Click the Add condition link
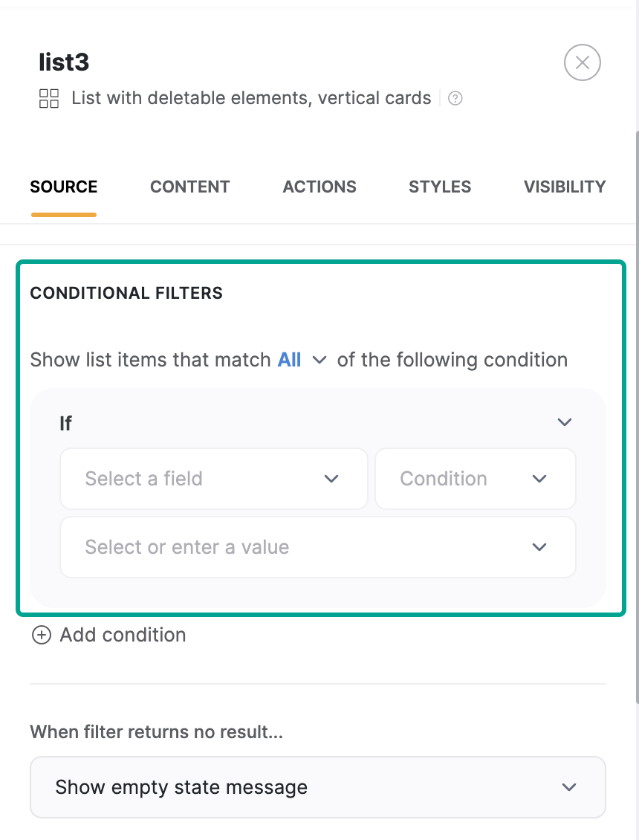The width and height of the screenshot is (639, 840). tap(123, 635)
